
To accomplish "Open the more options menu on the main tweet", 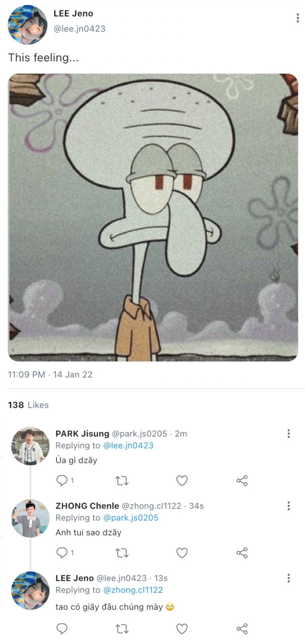I will [x=298, y=18].
